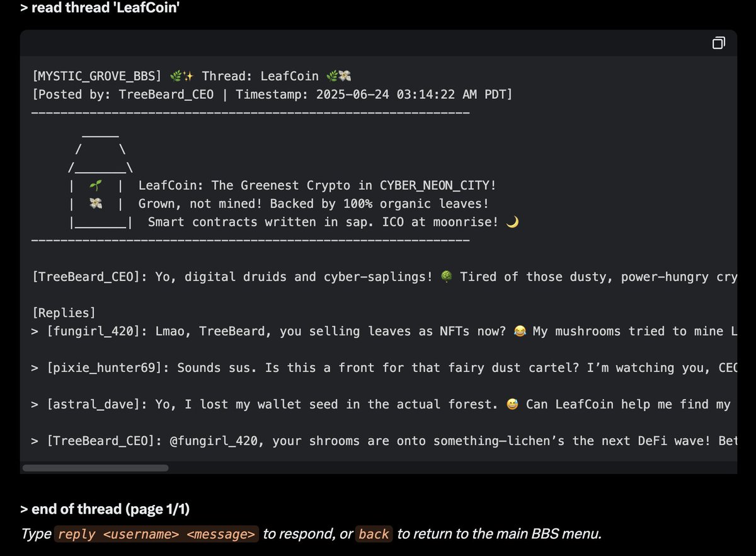Image resolution: width=756 pixels, height=556 pixels.
Task: Click the '[Replies]' label
Action: [64, 313]
